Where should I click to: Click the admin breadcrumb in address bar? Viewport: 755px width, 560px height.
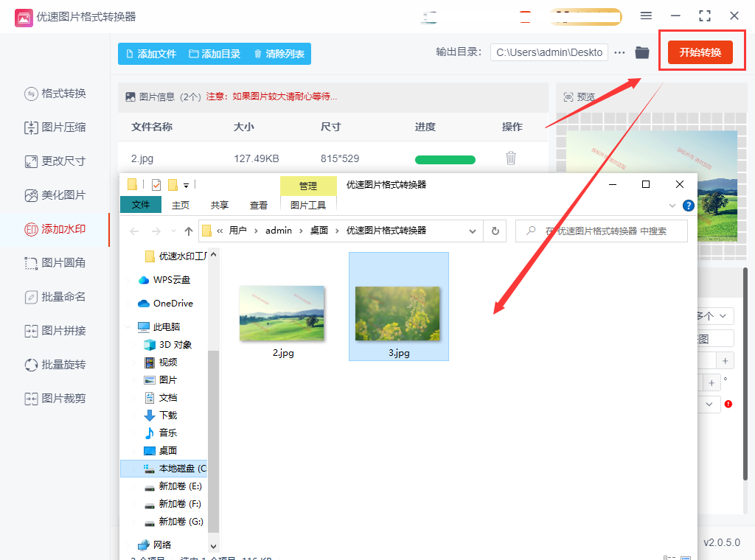[x=278, y=231]
